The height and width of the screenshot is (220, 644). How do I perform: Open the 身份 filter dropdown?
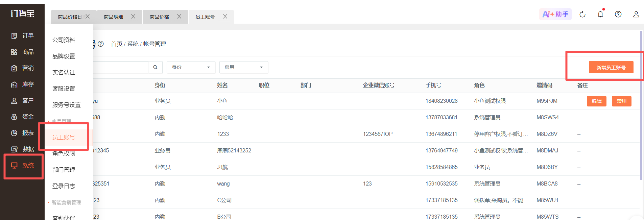tap(191, 67)
